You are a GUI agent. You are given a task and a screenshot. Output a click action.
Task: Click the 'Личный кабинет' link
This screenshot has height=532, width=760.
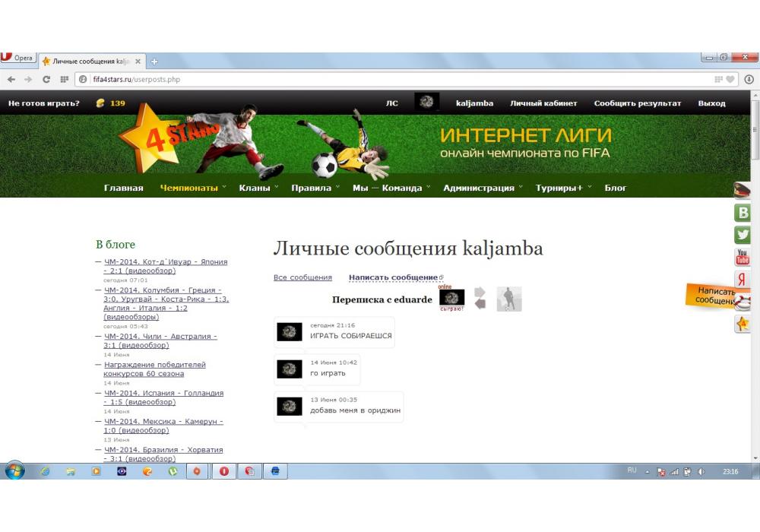[x=543, y=103]
